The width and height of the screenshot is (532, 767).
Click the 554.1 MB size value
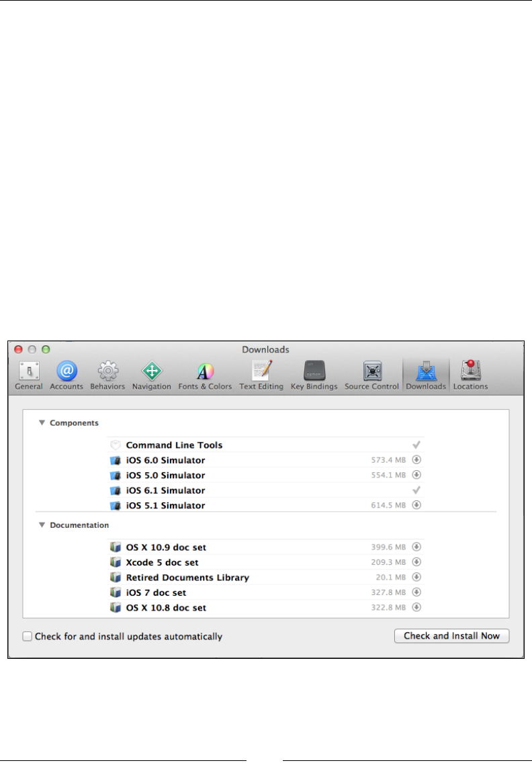click(x=388, y=475)
